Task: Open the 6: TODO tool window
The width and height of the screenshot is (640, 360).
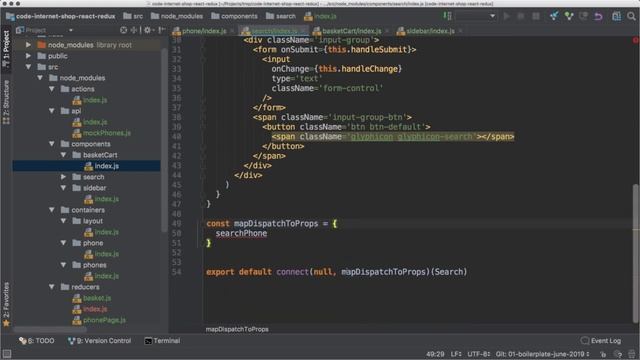Action: click(x=37, y=341)
